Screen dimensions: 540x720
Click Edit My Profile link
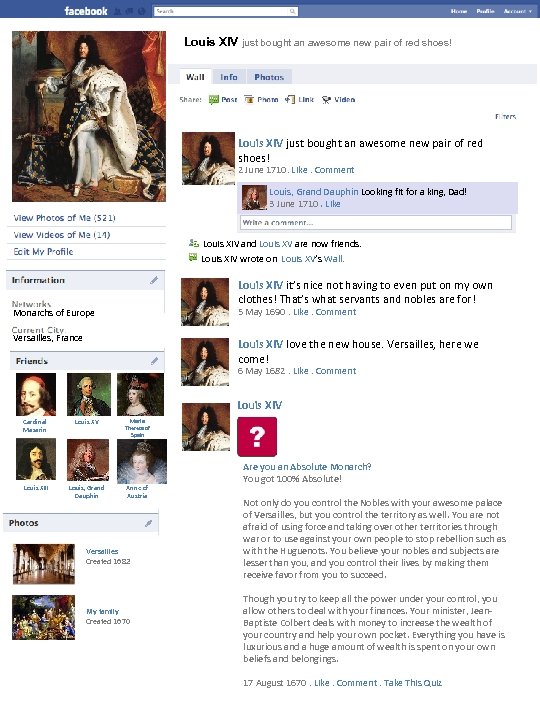[43, 252]
